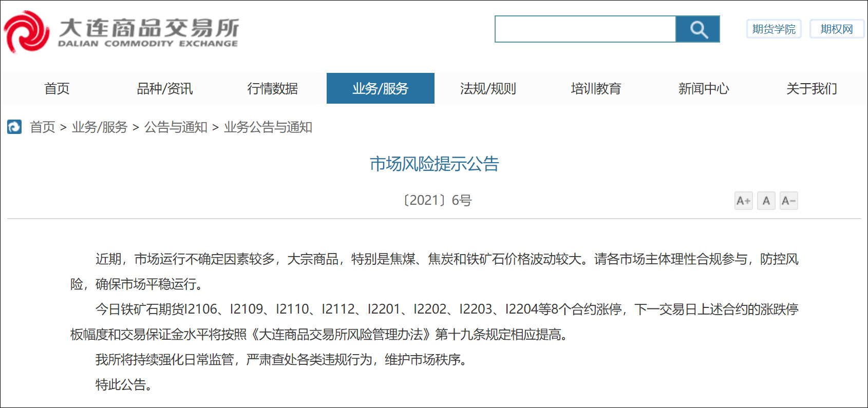Focus the site search input field
Viewport: 868px width, 408px height.
(586, 29)
